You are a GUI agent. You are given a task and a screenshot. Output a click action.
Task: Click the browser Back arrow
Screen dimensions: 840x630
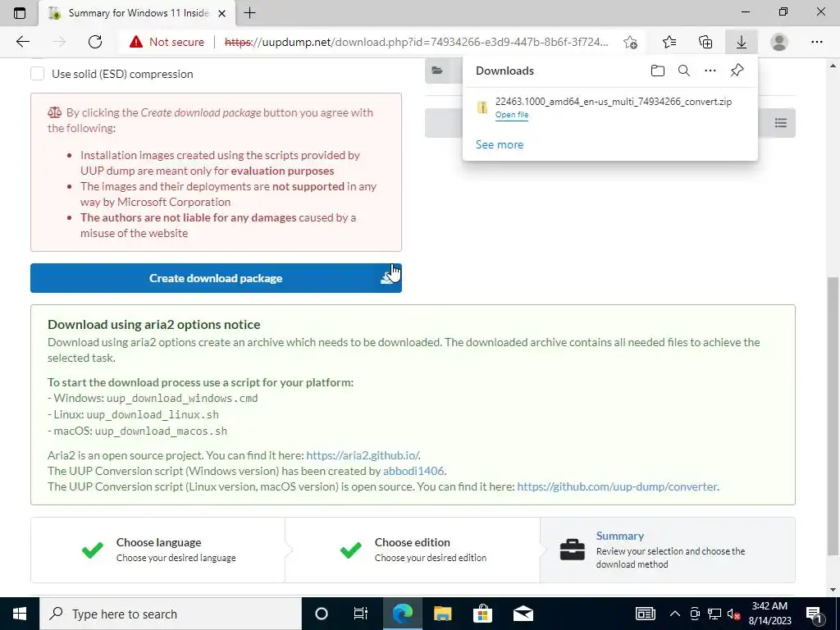[x=22, y=42]
